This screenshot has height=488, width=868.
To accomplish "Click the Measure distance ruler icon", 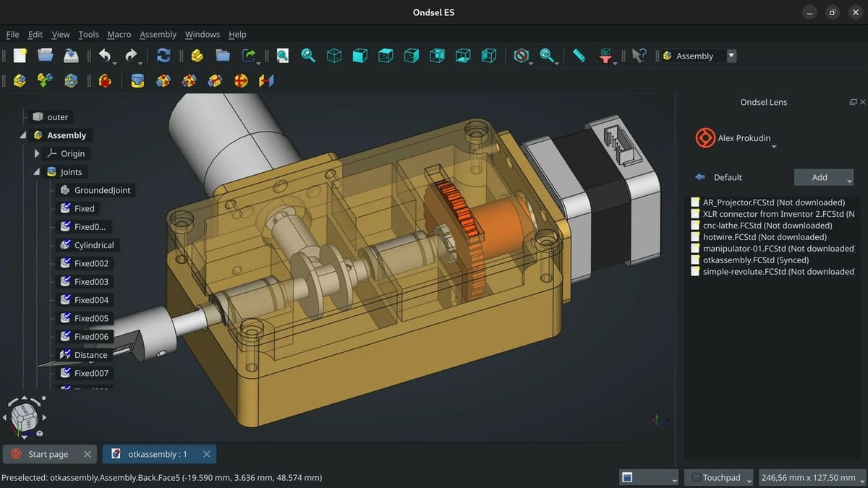I will 579,56.
